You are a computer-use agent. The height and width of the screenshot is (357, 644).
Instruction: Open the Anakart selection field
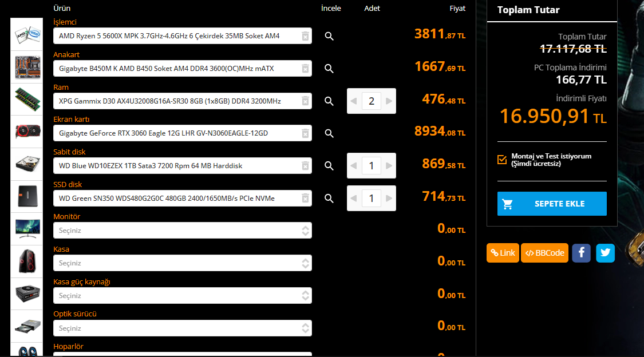(x=183, y=69)
